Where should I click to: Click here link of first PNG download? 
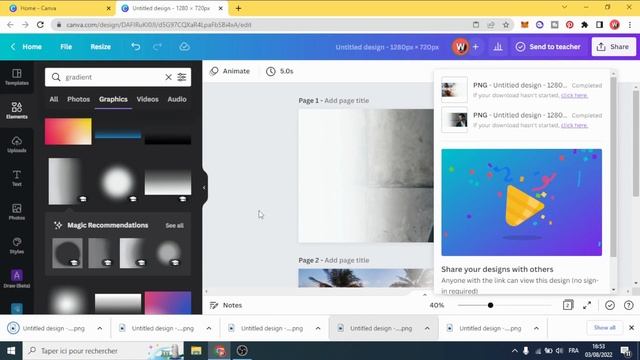(x=574, y=95)
